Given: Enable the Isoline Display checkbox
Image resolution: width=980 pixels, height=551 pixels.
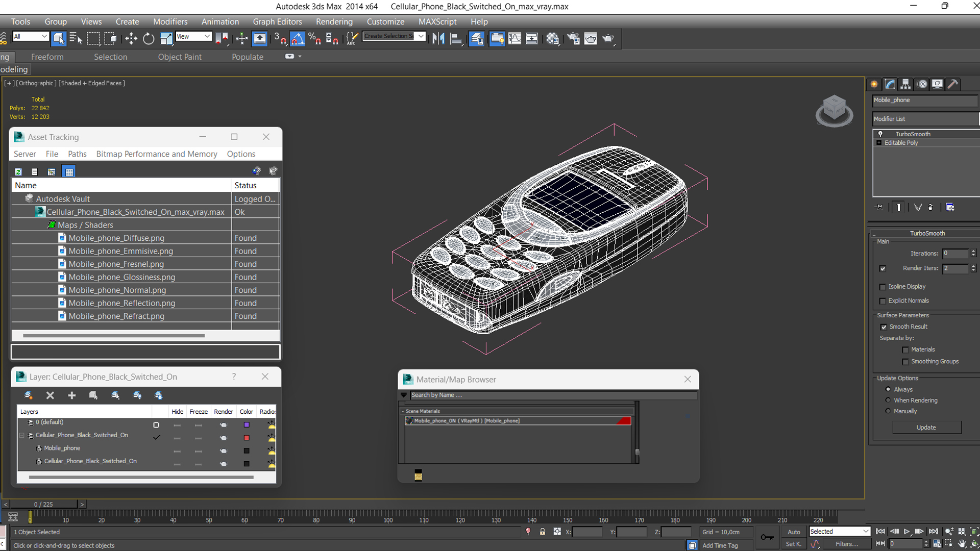Looking at the screenshot, I should [x=883, y=287].
